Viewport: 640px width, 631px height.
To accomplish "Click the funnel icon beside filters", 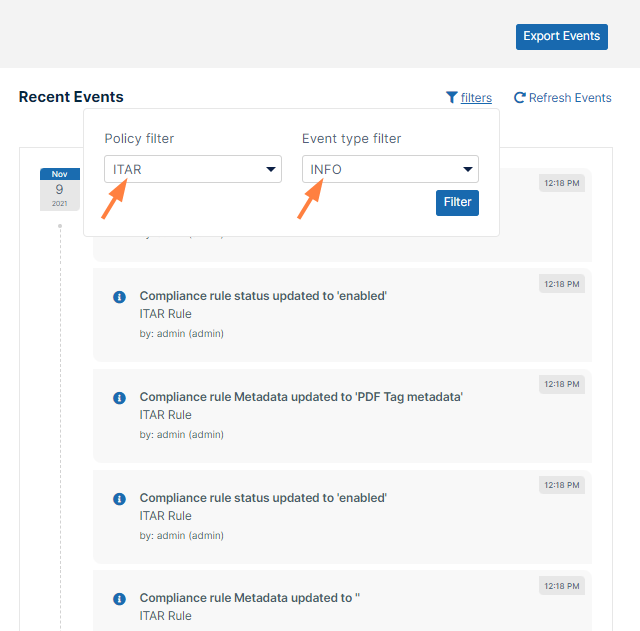I will (452, 97).
